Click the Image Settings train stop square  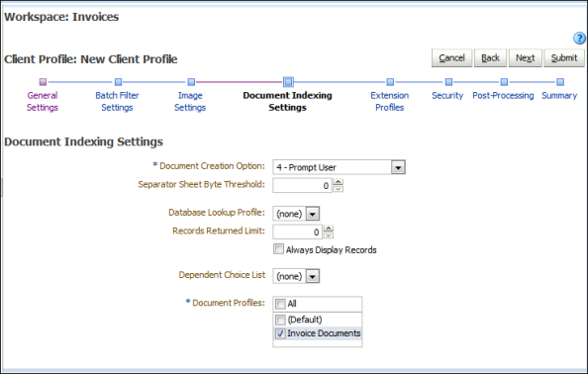[x=191, y=82]
